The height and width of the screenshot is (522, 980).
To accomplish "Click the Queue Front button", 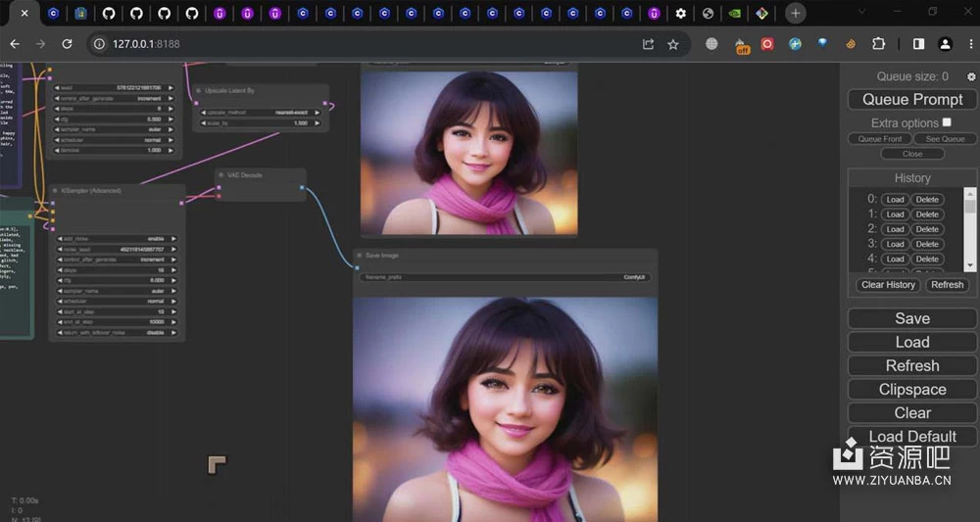I will 879,139.
